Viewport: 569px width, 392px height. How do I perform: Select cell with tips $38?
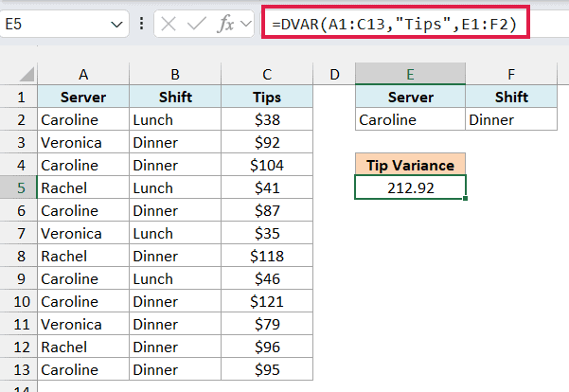click(267, 119)
